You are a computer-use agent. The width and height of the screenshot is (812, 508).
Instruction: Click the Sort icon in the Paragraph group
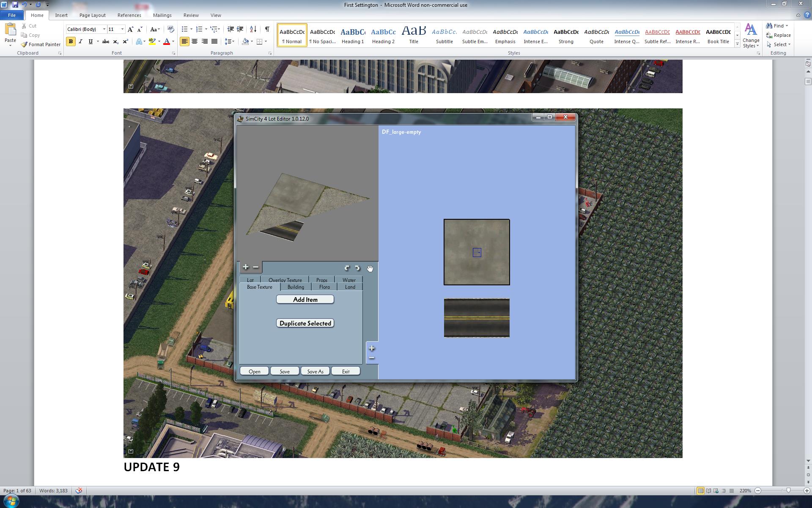(253, 29)
